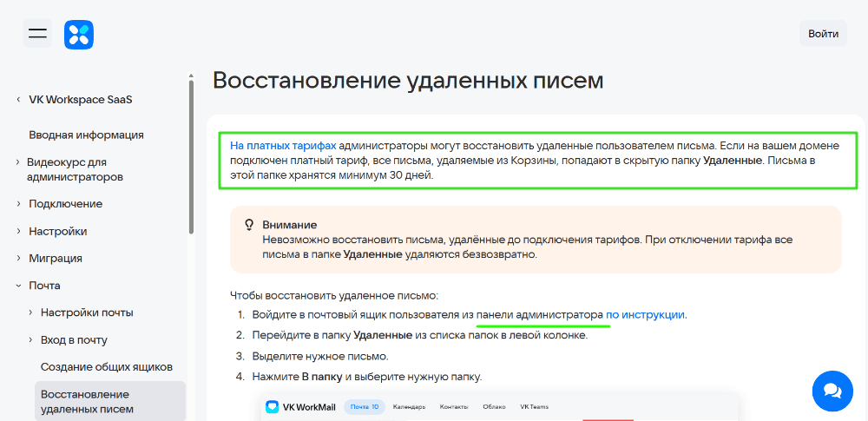
Task: Select Контакты tab in WorkMail image
Action: pyautogui.click(x=454, y=407)
